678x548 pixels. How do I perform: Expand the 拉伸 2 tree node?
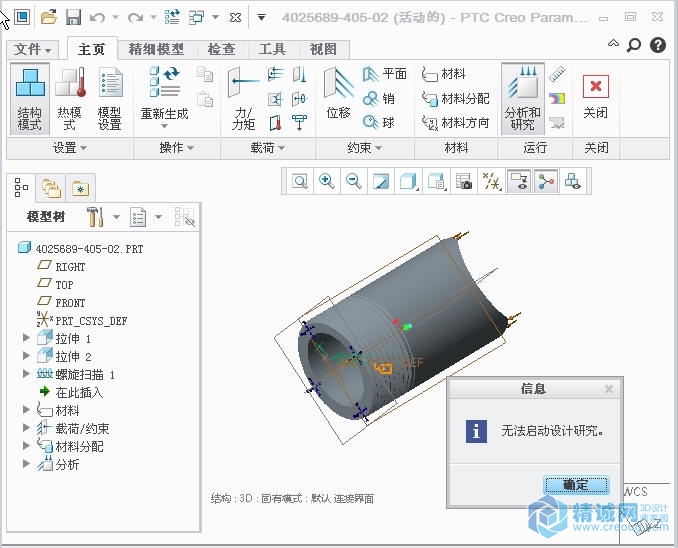[26, 356]
